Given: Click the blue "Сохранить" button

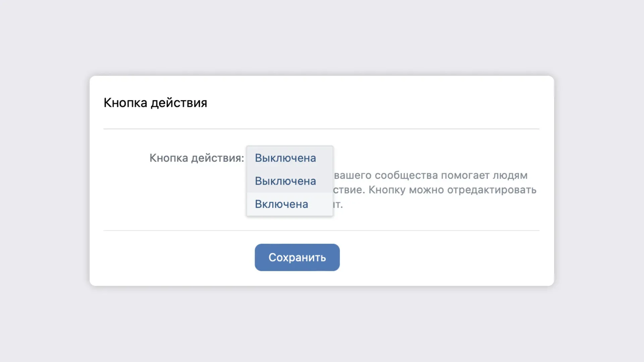Looking at the screenshot, I should click(297, 257).
